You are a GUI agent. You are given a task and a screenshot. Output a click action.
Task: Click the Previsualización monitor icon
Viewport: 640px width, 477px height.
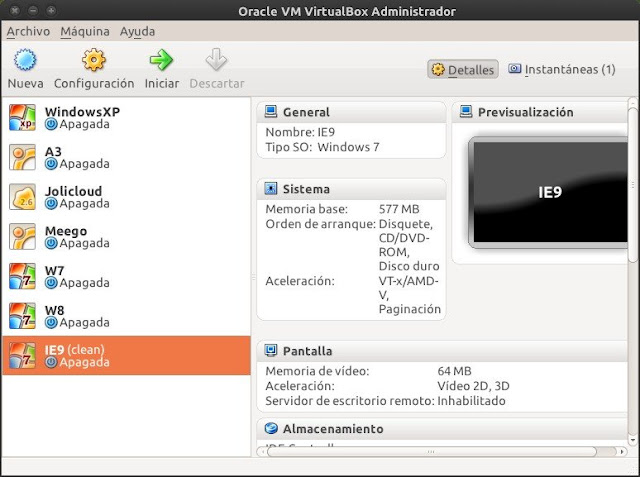[466, 112]
